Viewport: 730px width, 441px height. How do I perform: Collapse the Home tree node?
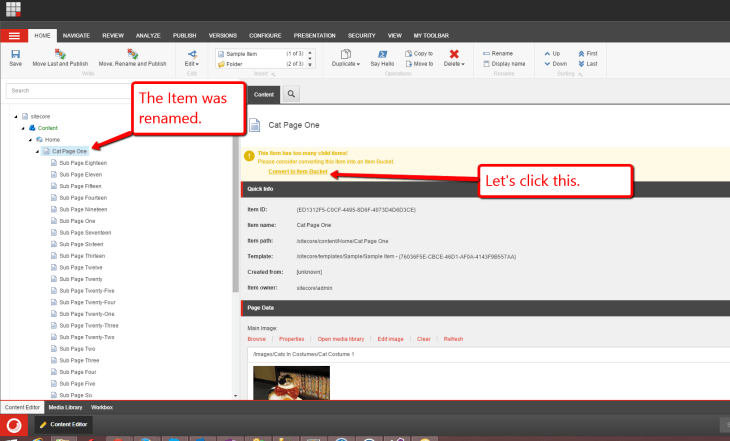[x=30, y=140]
